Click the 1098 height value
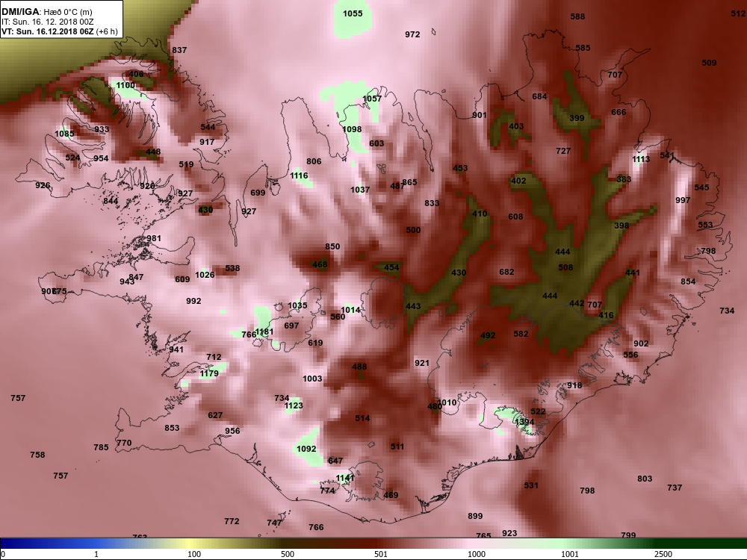747x560 pixels. point(352,129)
